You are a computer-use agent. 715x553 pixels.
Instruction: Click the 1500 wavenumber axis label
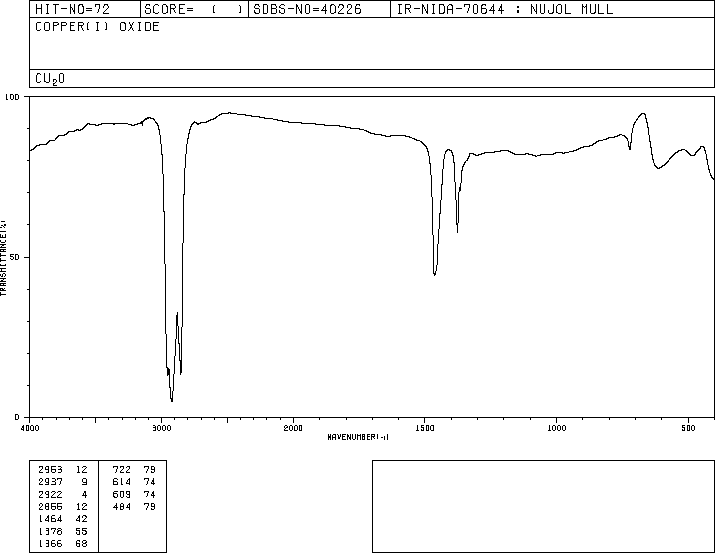click(425, 428)
